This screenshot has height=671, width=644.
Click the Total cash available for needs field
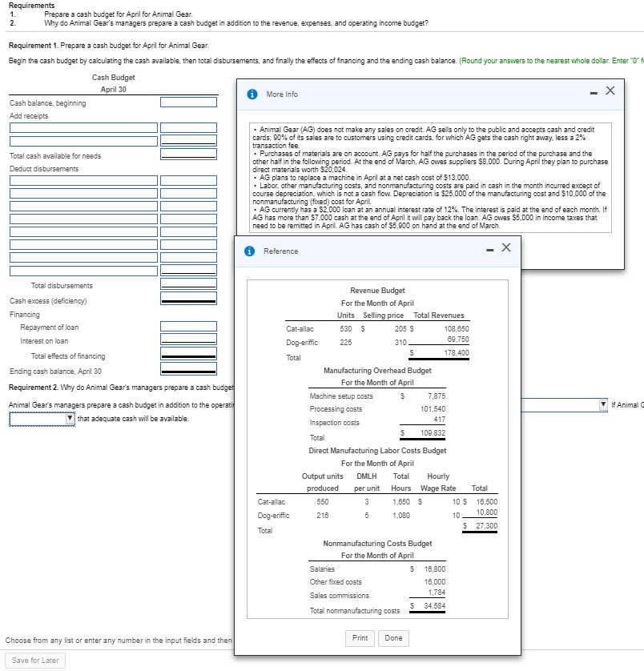[x=189, y=155]
